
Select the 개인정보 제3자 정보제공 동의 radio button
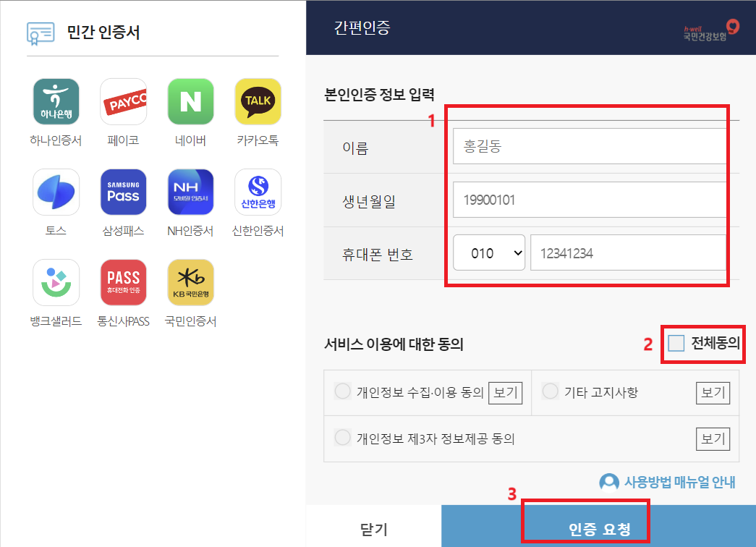coord(342,438)
